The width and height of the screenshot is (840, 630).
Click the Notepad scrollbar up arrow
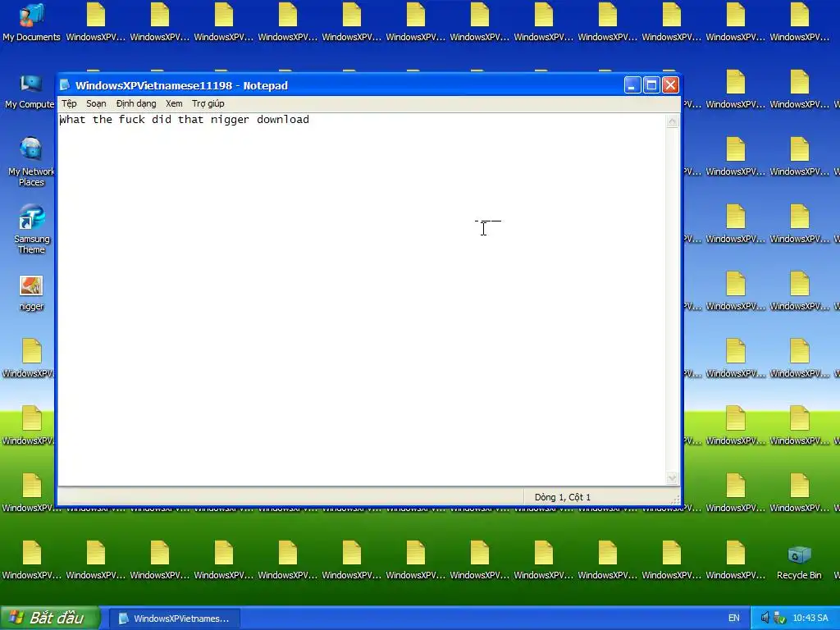(x=672, y=121)
